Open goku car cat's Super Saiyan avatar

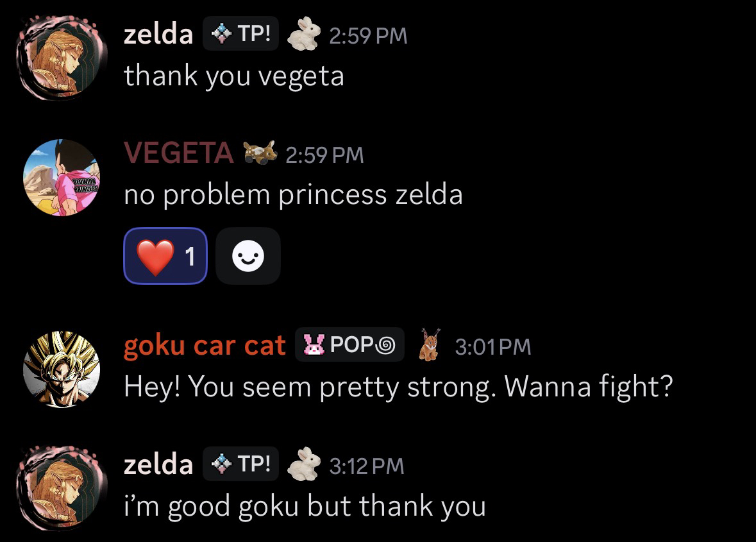(x=62, y=369)
